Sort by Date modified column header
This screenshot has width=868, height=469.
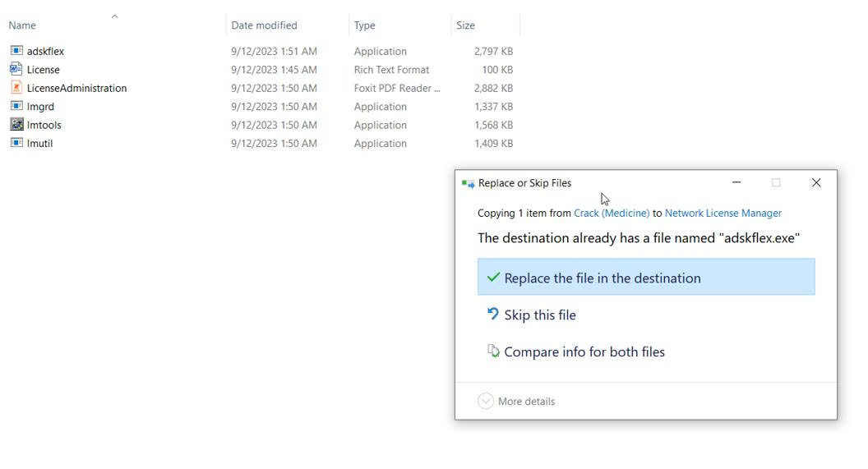tap(264, 25)
